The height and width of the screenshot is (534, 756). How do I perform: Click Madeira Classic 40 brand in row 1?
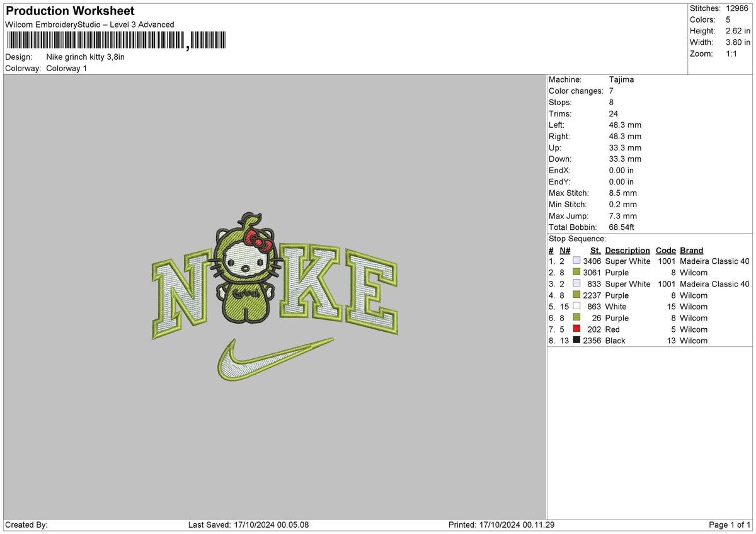(x=714, y=261)
